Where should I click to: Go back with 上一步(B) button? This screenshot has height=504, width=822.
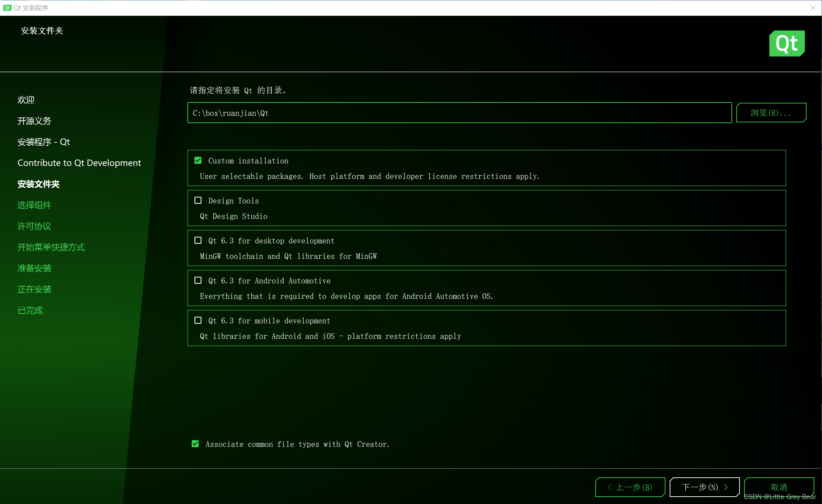[x=630, y=487]
